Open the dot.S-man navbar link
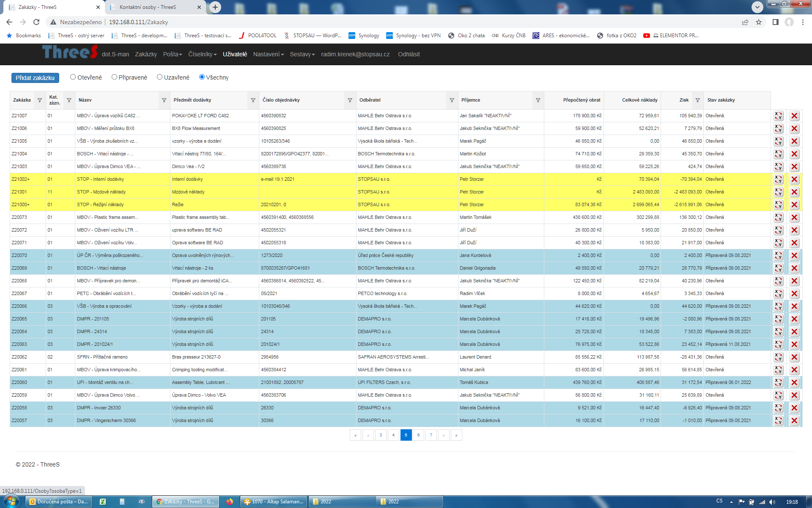The image size is (812, 508). (x=115, y=54)
